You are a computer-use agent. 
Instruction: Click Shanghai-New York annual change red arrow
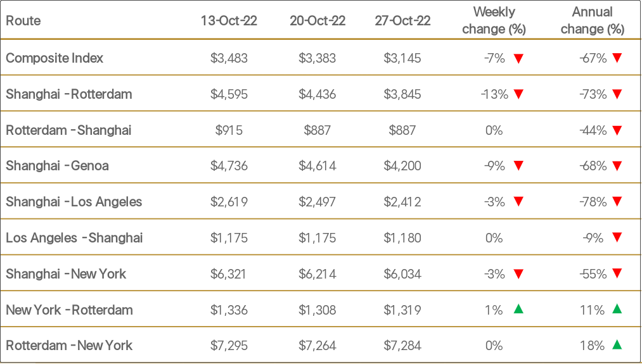pos(617,273)
